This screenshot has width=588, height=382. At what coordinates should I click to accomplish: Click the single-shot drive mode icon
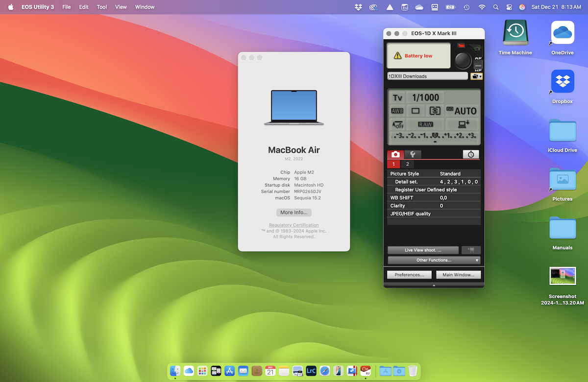[x=416, y=111]
